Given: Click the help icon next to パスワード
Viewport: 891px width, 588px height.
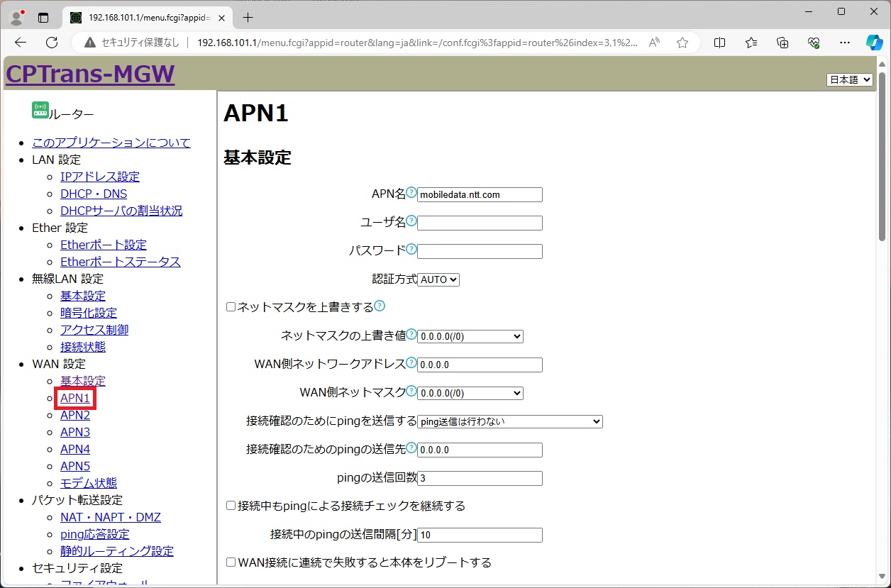Looking at the screenshot, I should tap(411, 250).
